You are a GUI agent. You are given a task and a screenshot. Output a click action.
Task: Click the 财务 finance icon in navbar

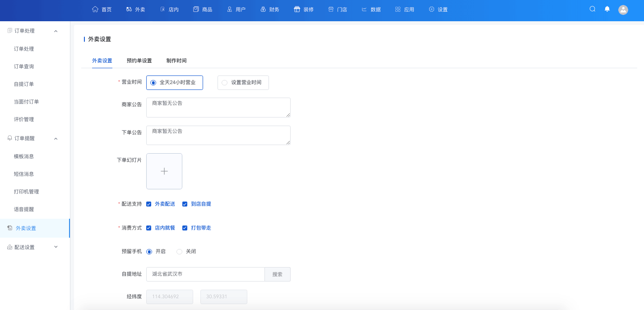263,9
